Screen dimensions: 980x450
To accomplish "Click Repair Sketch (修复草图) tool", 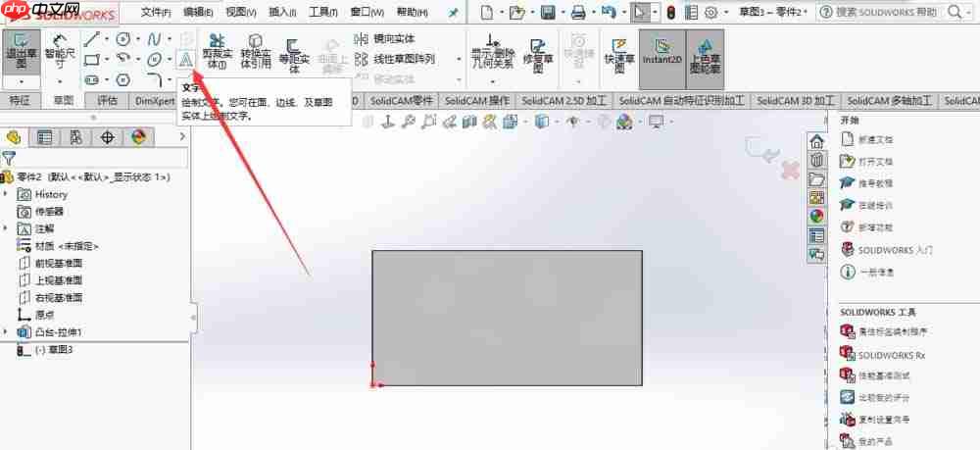I will pos(537,54).
